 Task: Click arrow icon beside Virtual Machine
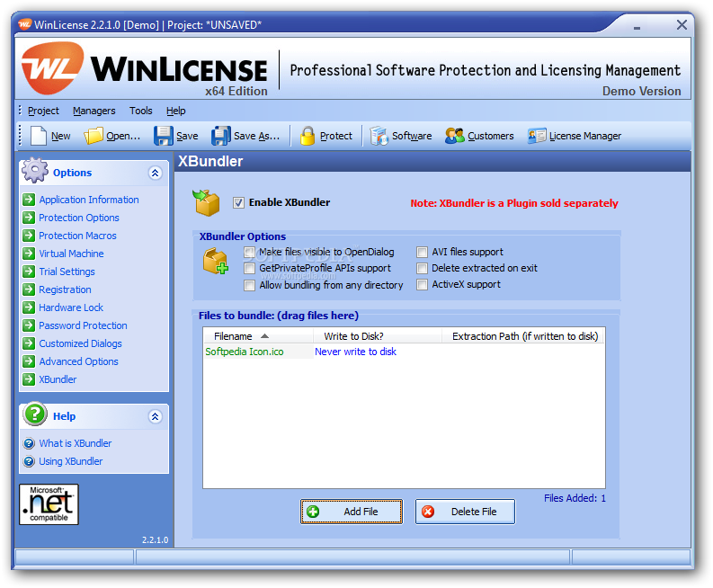point(29,254)
